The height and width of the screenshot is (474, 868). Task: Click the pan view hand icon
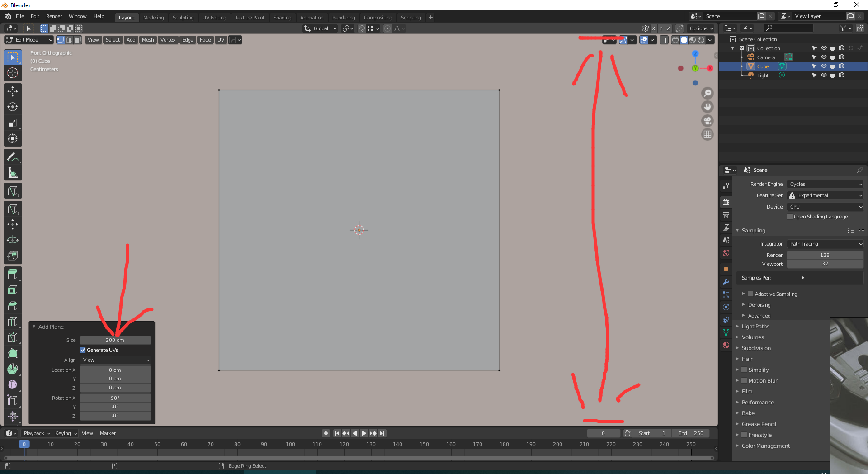pos(708,107)
